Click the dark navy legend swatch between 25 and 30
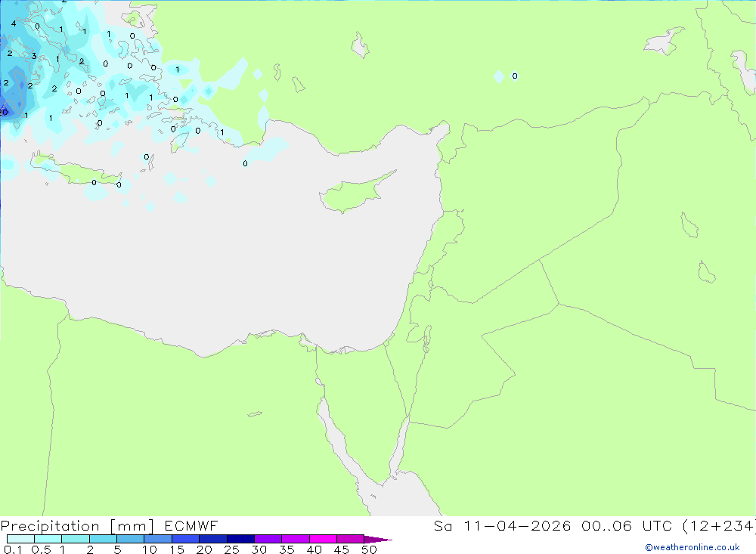This screenshot has width=756, height=554. (240, 539)
